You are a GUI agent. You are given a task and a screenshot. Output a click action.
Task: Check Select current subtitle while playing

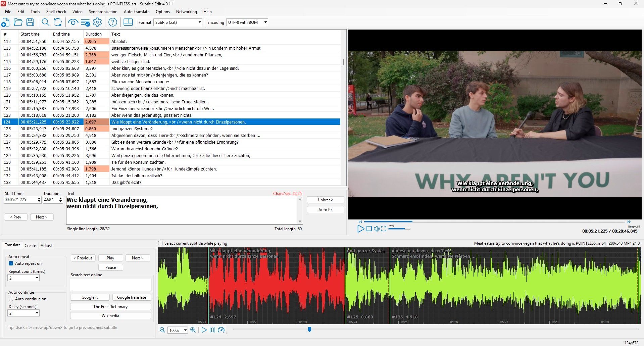tap(160, 243)
